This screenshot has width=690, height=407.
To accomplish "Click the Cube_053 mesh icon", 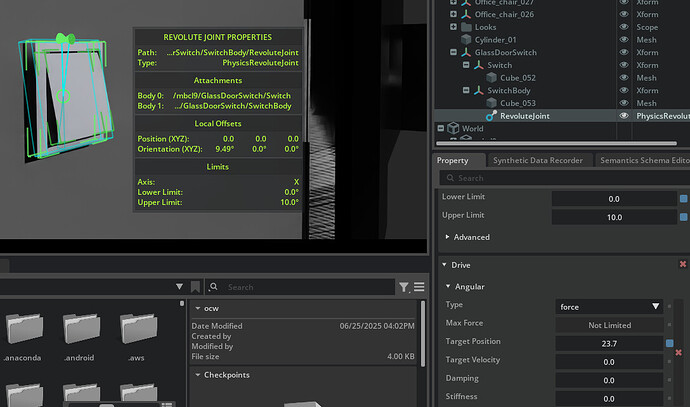I will click(x=492, y=103).
